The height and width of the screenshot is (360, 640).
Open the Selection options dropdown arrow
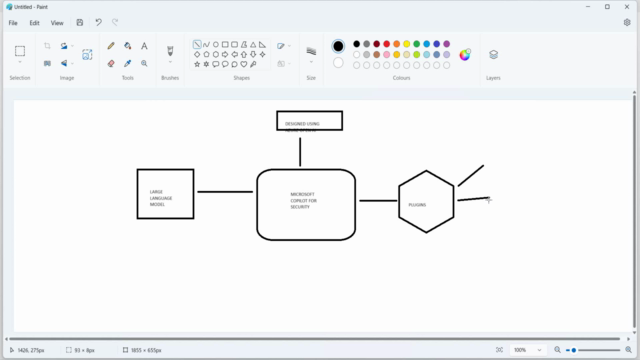[x=20, y=62]
